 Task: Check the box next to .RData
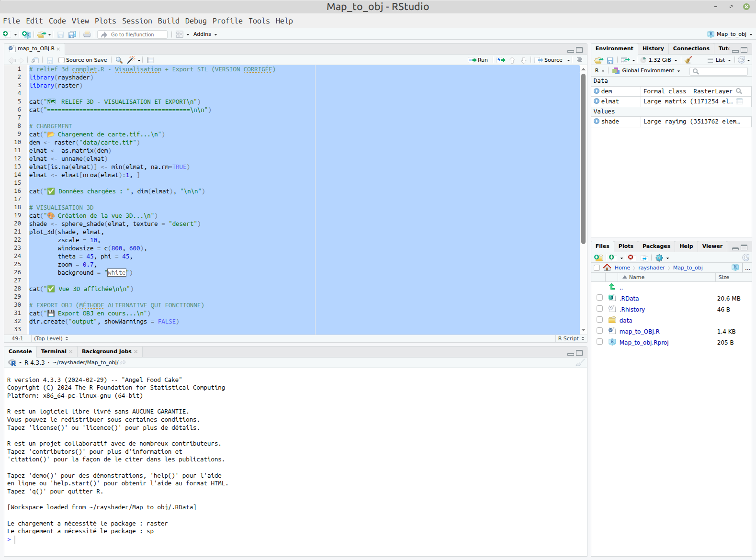click(599, 298)
